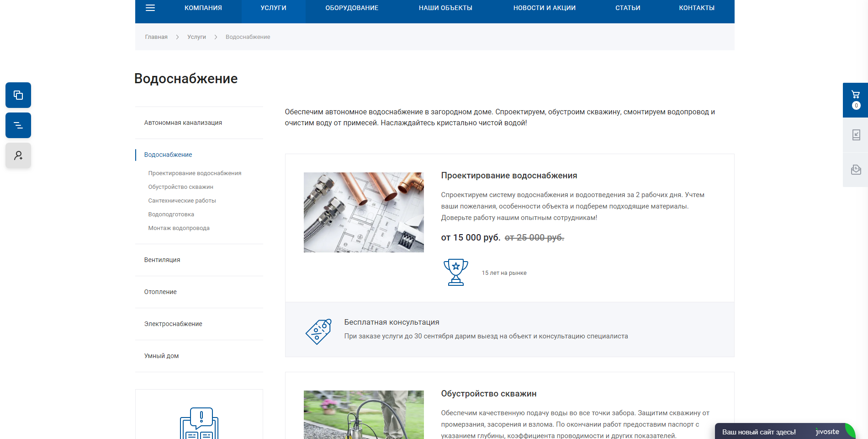Click the pipes and blueprint thumbnail
Viewport: 868px width, 439px height.
pyautogui.click(x=364, y=212)
